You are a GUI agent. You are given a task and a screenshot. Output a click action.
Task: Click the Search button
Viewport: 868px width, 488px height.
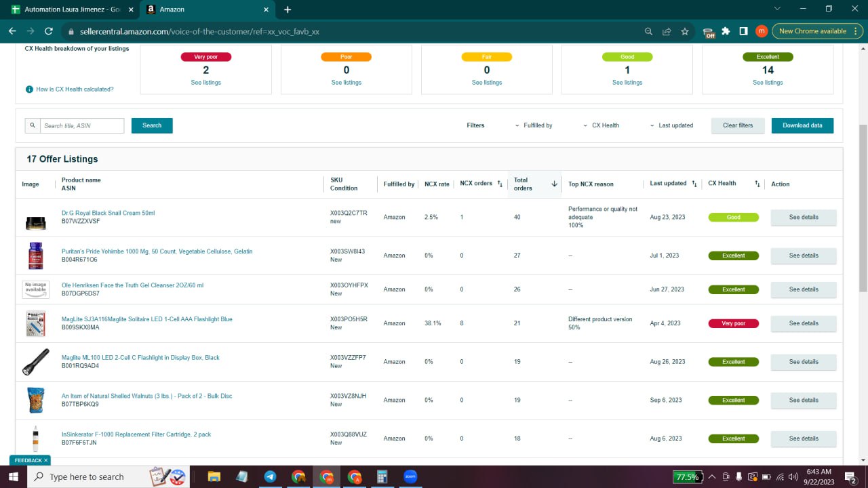(152, 125)
